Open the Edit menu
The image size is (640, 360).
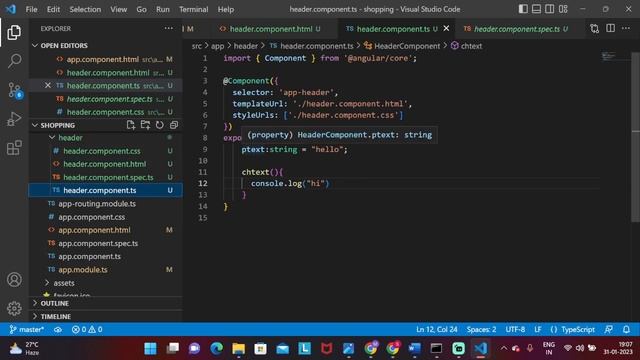coord(53,9)
